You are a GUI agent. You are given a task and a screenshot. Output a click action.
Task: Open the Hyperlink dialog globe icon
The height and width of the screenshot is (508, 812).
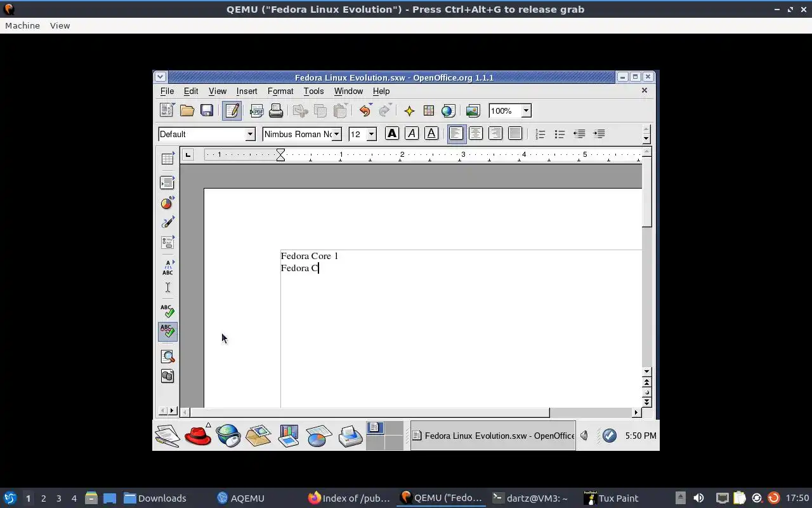[x=448, y=110]
